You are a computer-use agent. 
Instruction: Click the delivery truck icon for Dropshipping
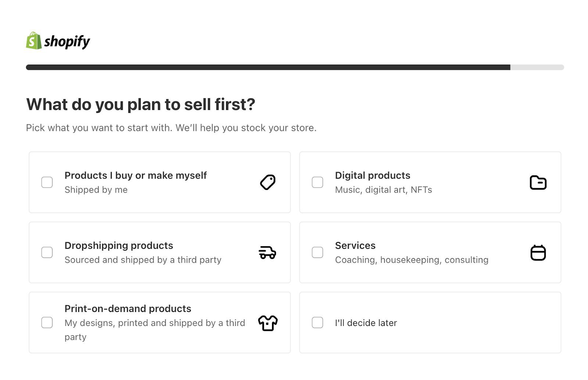tap(267, 252)
